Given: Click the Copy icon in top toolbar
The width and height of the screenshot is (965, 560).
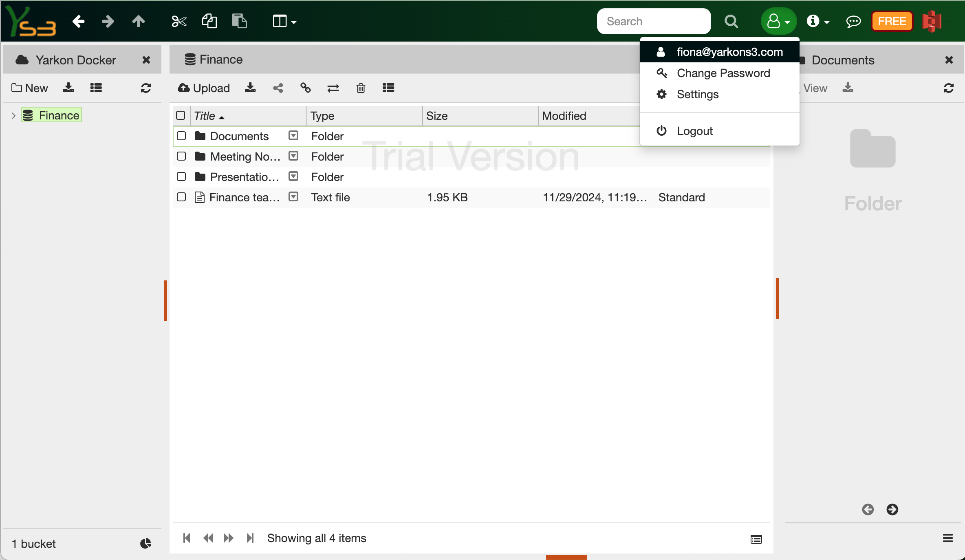Looking at the screenshot, I should point(209,21).
